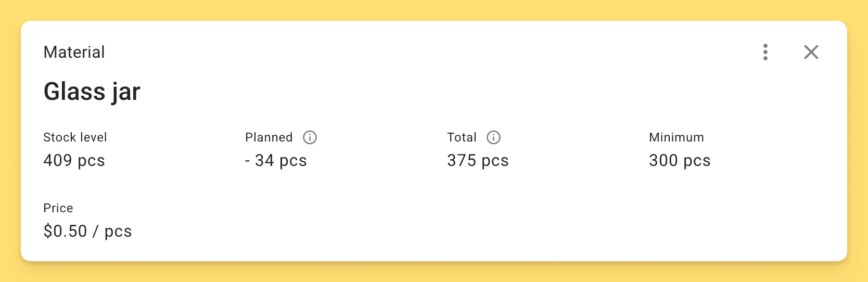Select the - 34 pcs planned value

[x=276, y=160]
